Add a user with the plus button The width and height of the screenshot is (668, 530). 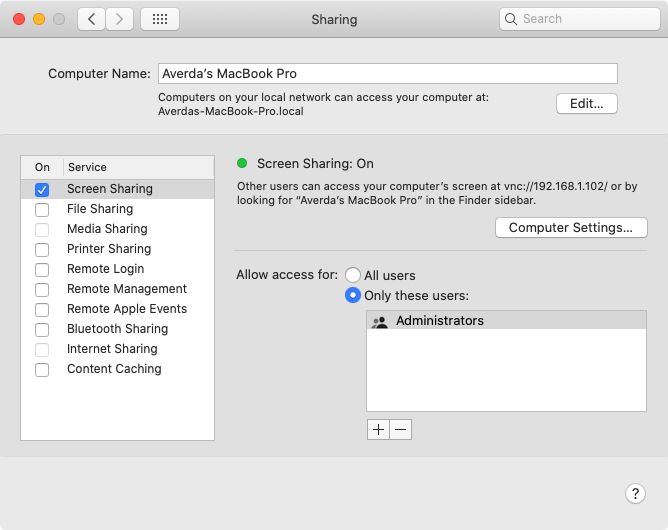[378, 429]
